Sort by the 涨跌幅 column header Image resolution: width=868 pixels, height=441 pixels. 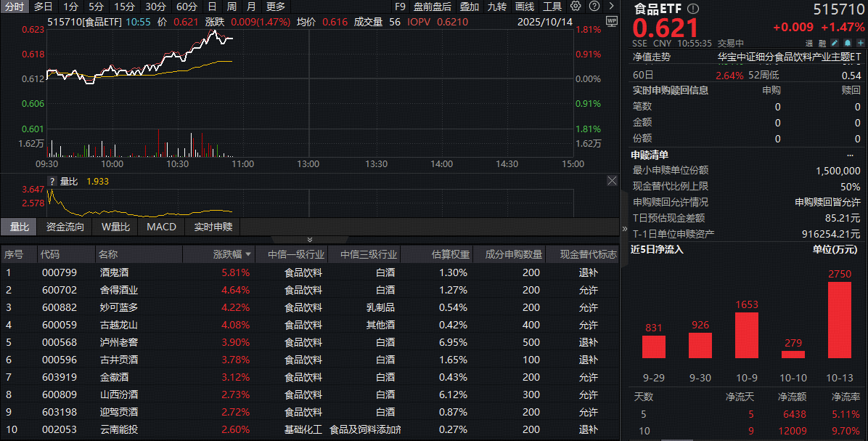(232, 254)
